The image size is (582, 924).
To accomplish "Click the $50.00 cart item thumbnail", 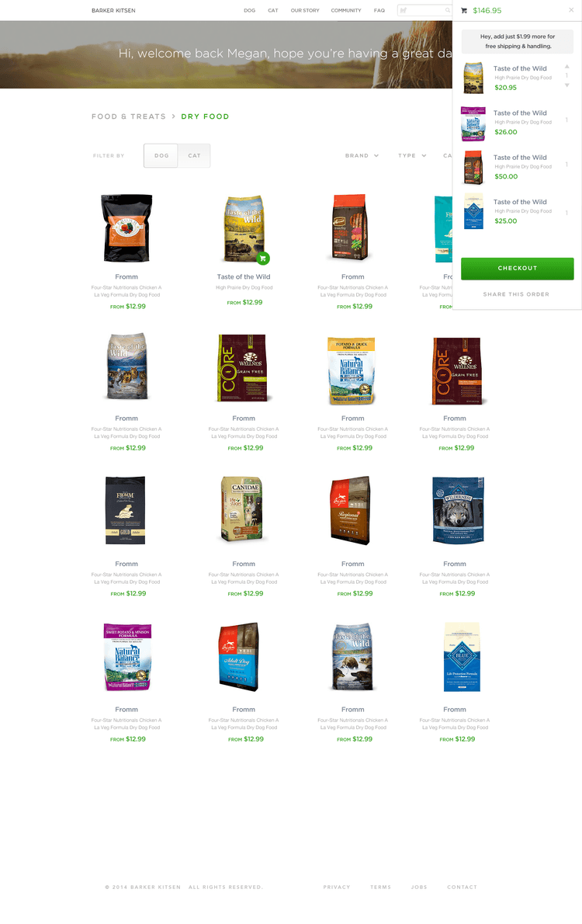I will (x=473, y=168).
